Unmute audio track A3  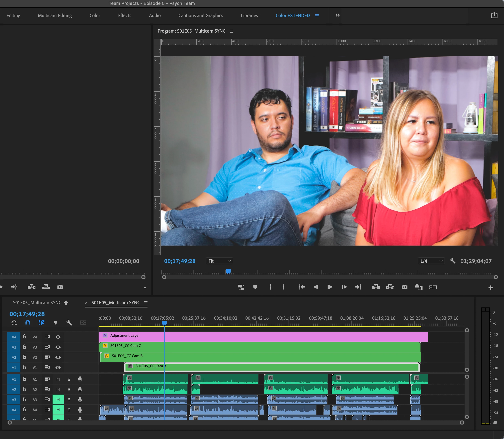point(58,399)
